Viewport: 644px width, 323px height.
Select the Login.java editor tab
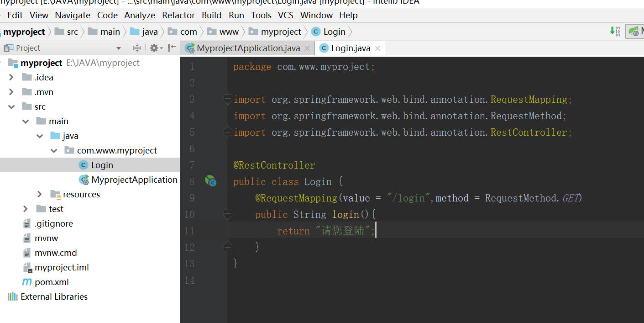351,48
